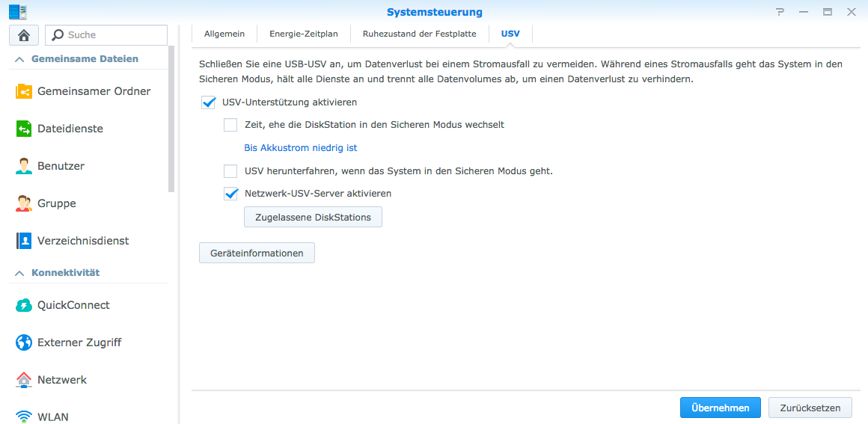Open Zugelassene DiskStations button

coord(313,217)
